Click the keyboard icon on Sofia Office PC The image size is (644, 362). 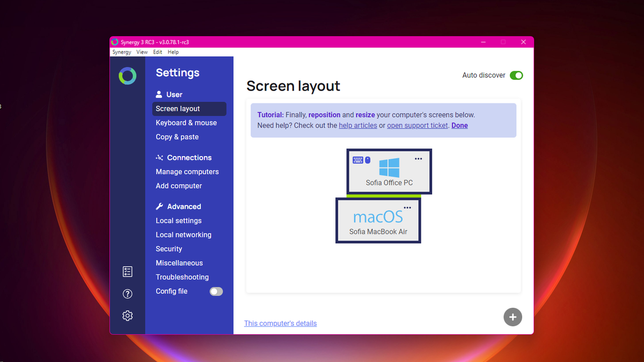357,159
